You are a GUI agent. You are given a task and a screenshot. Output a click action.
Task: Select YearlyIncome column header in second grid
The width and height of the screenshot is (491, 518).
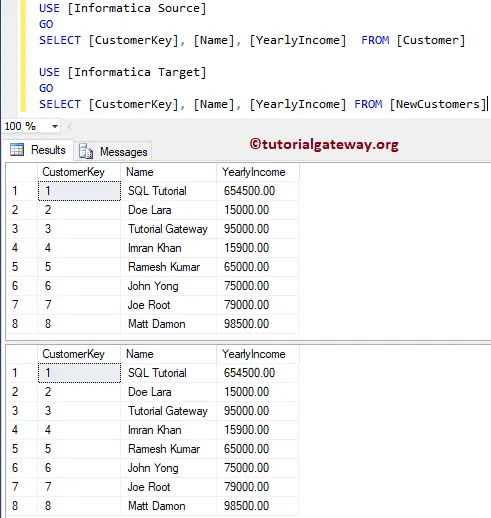[257, 354]
